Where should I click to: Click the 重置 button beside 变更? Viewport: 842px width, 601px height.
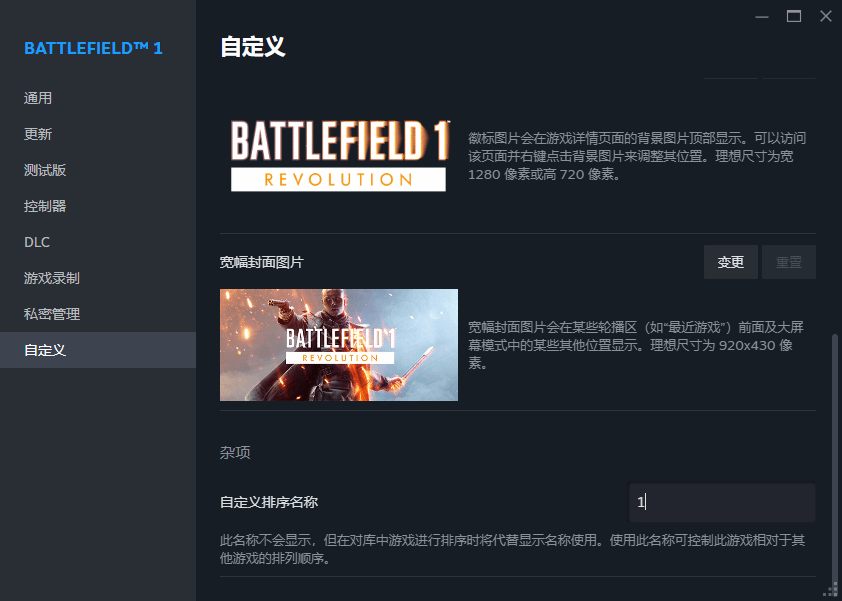click(789, 262)
